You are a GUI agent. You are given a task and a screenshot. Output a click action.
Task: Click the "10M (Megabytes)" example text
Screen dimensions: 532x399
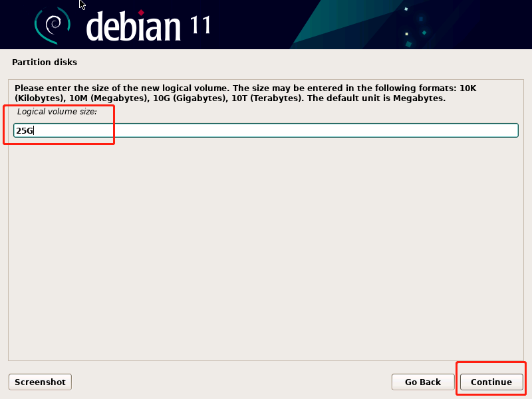pos(109,98)
